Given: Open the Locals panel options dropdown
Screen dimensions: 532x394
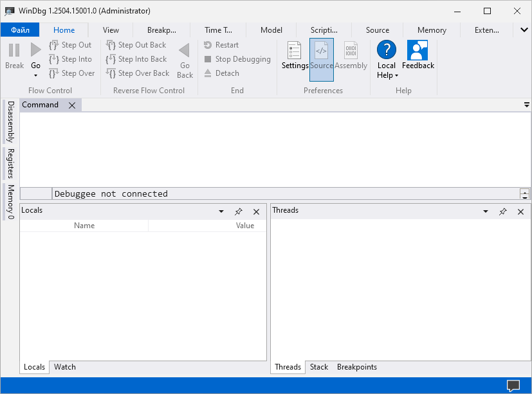Looking at the screenshot, I should click(221, 211).
